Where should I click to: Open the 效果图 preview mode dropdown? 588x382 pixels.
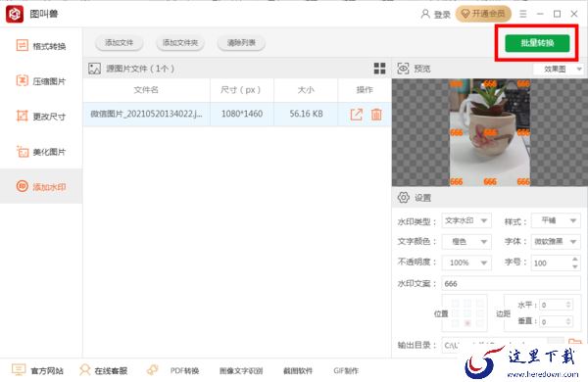(x=559, y=69)
